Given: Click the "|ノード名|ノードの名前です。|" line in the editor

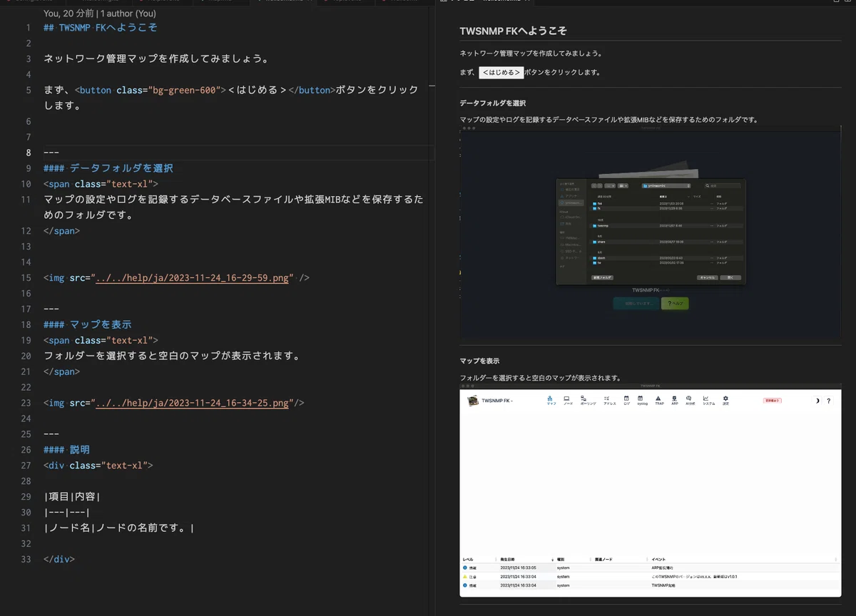Looking at the screenshot, I should point(118,528).
